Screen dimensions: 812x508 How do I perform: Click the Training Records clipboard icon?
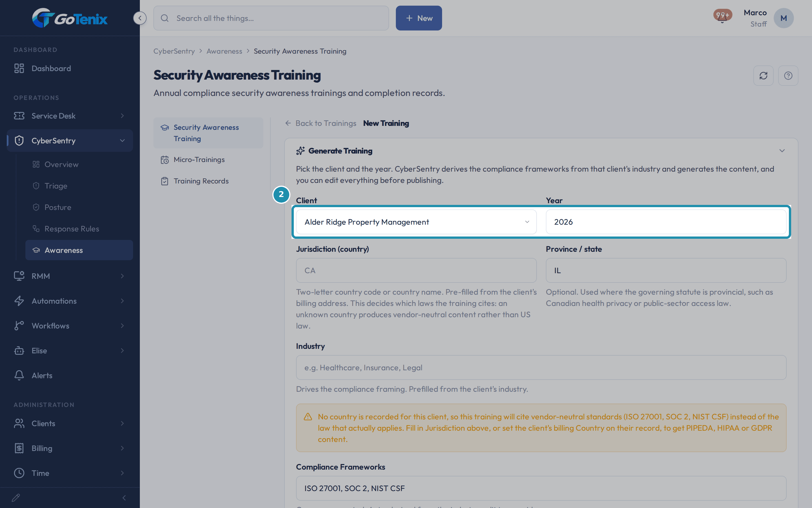(164, 181)
